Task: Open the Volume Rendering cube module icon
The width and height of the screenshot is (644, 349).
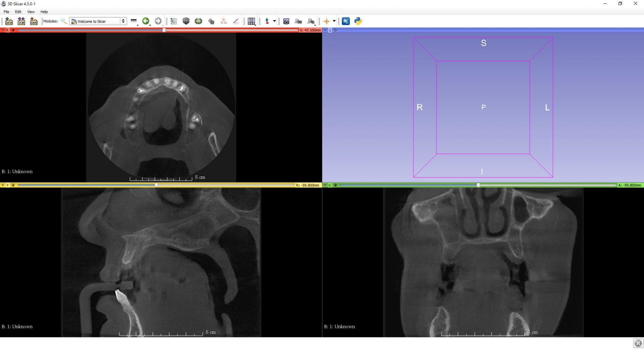Action: (186, 21)
